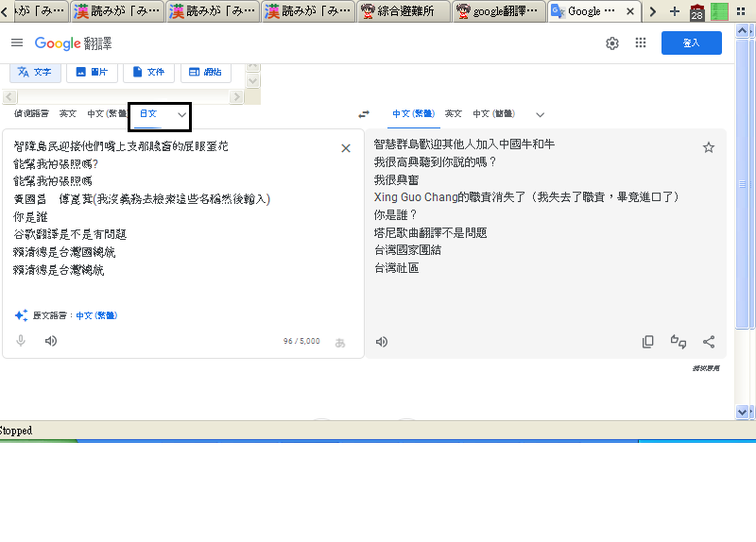Choose 中文 (繁體) as source language
Viewport: 756px width, 542px height.
coord(107,113)
